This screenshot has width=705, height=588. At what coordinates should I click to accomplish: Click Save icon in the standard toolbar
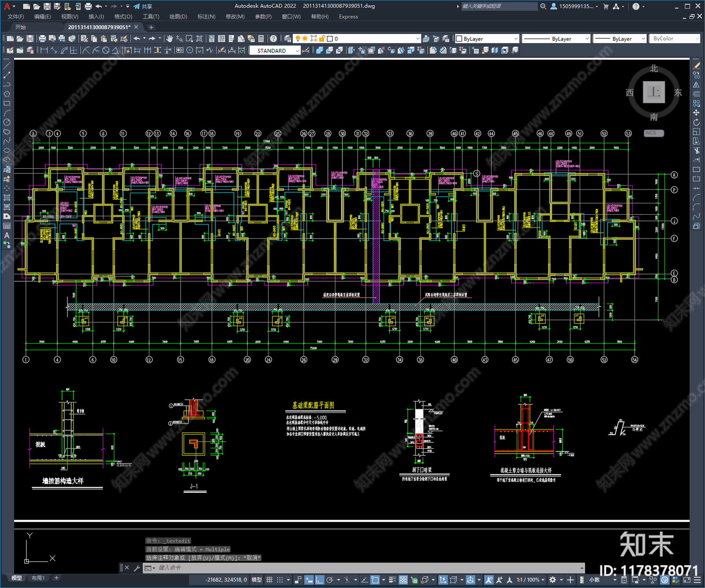click(x=30, y=39)
